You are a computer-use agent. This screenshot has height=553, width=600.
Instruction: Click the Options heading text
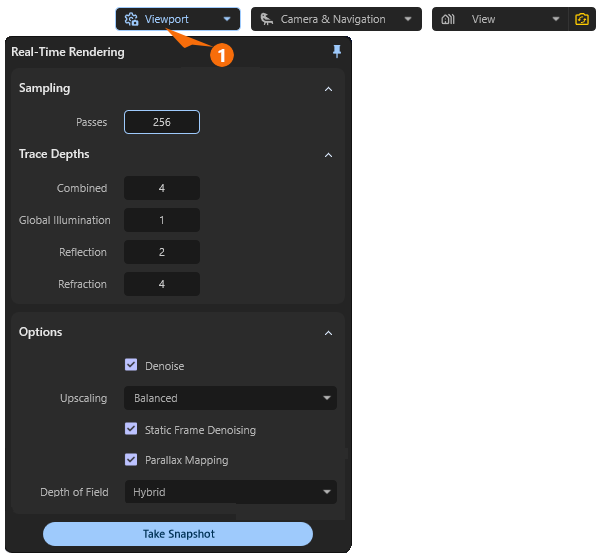[x=41, y=332]
